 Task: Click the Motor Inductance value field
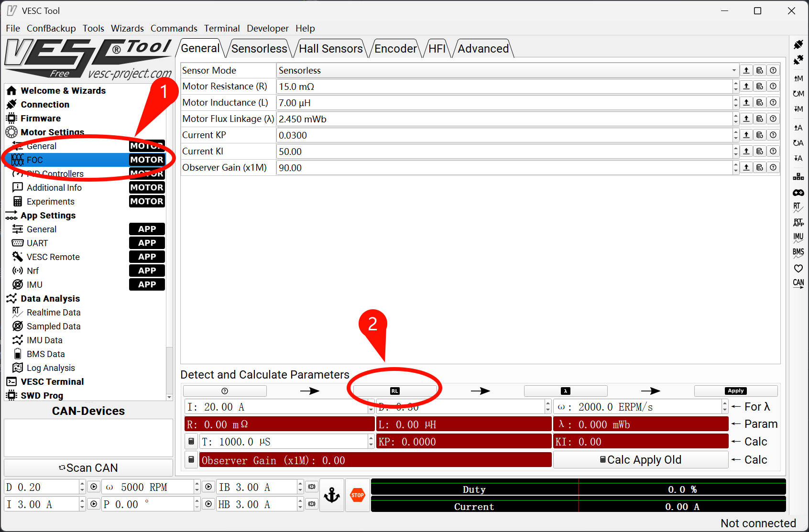504,103
